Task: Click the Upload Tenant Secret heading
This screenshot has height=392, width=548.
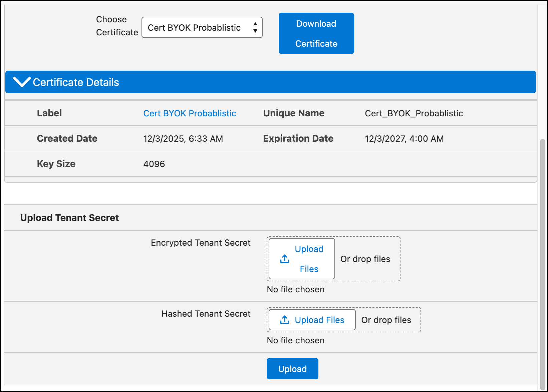Action: tap(69, 218)
